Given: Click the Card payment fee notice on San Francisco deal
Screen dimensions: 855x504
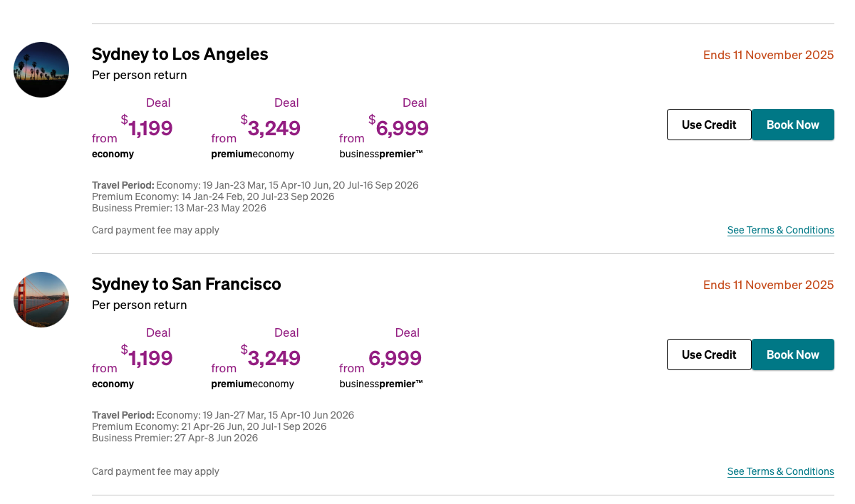Looking at the screenshot, I should click(x=155, y=471).
